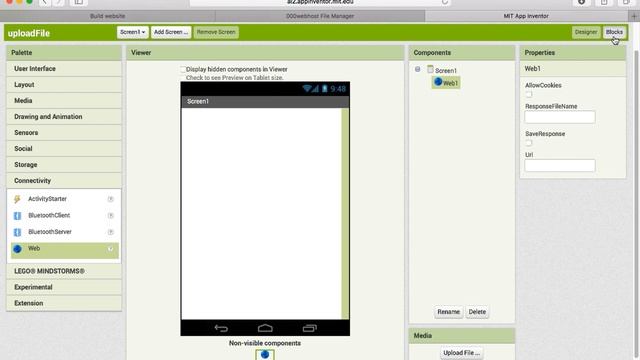Image resolution: width=640 pixels, height=360 pixels.
Task: Click the browser back navigation arrow
Action: click(x=44, y=2)
